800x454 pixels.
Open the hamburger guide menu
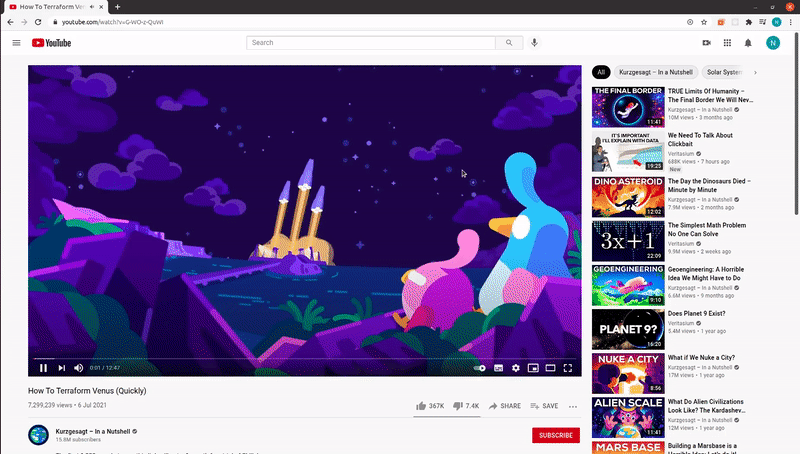(x=16, y=43)
